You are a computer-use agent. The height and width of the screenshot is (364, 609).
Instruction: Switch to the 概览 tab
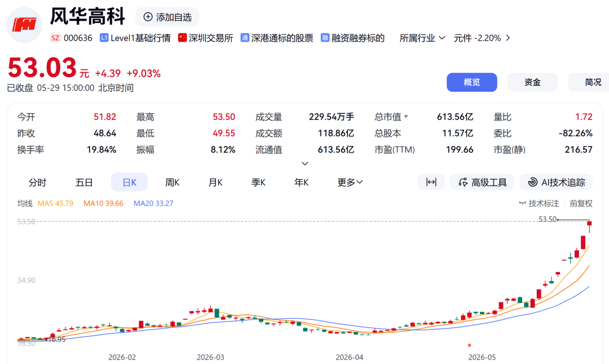[472, 82]
